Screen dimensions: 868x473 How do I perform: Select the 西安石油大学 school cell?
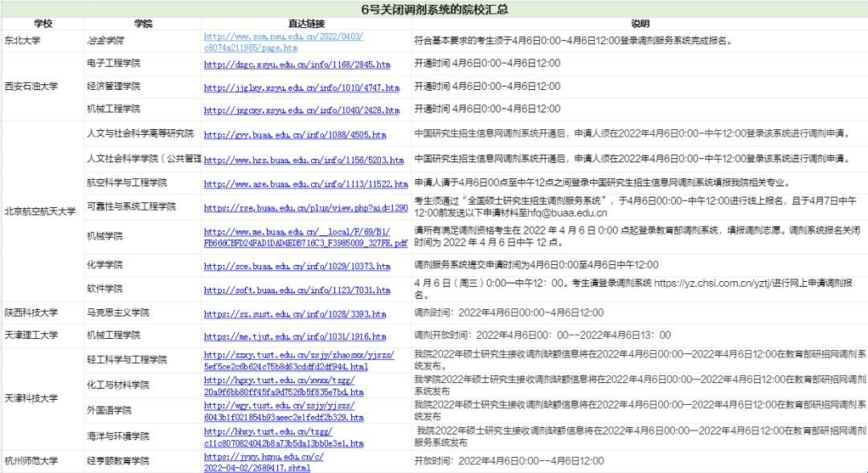43,87
